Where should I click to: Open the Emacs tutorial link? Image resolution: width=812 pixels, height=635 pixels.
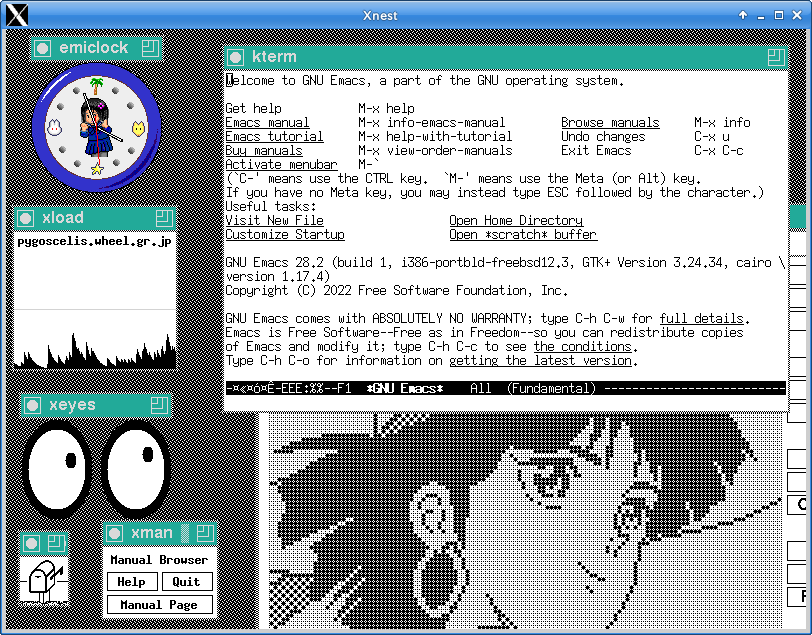pyautogui.click(x=274, y=137)
